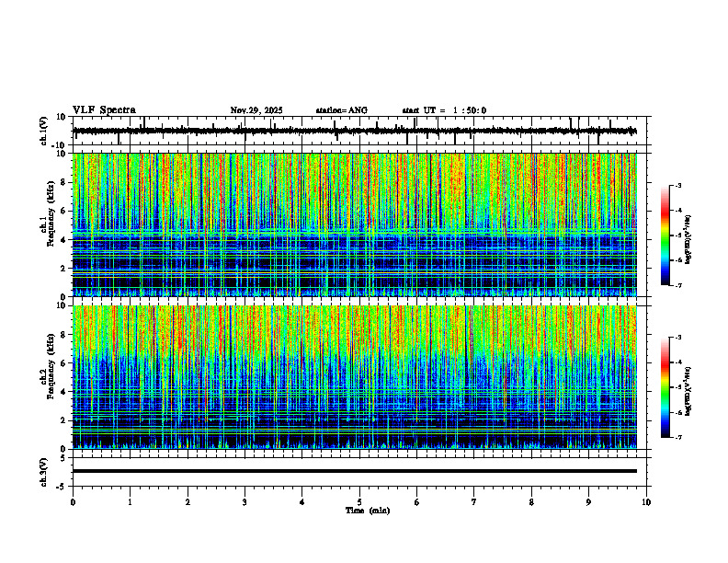The height and width of the screenshot is (563, 728).
Task: Click the ch.3 flat black trace line
Action: coord(355,471)
